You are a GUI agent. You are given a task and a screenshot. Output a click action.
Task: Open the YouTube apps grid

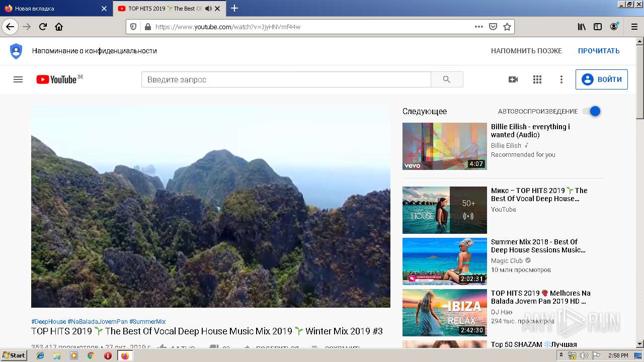pos(537,79)
